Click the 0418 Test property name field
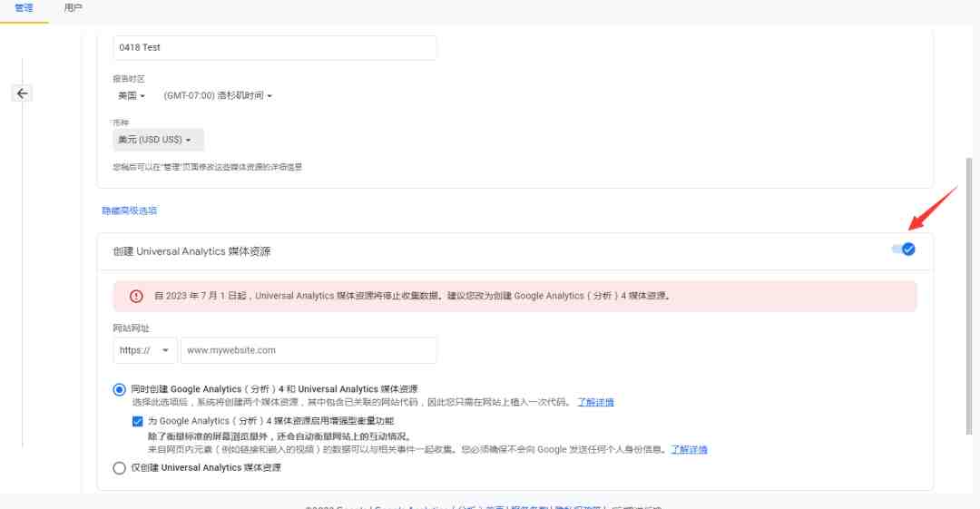The image size is (980, 509). click(x=275, y=47)
